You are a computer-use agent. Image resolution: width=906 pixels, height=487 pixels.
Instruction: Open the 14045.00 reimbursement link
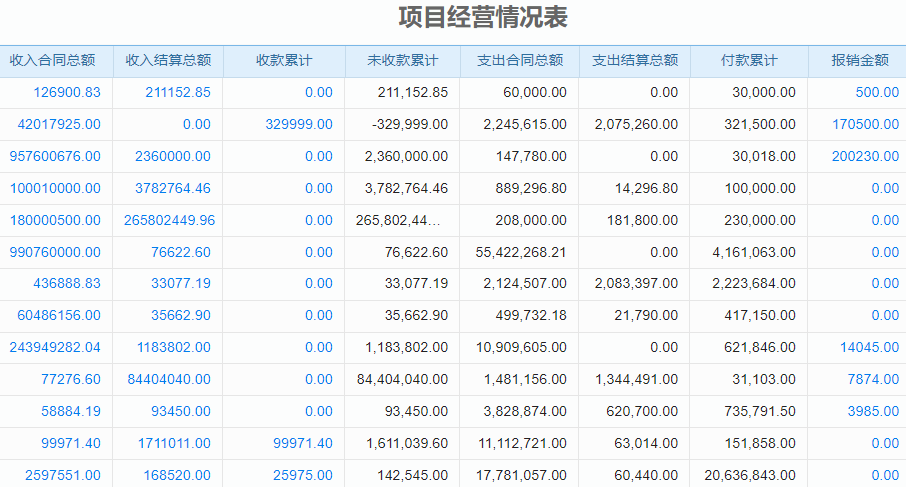click(869, 348)
